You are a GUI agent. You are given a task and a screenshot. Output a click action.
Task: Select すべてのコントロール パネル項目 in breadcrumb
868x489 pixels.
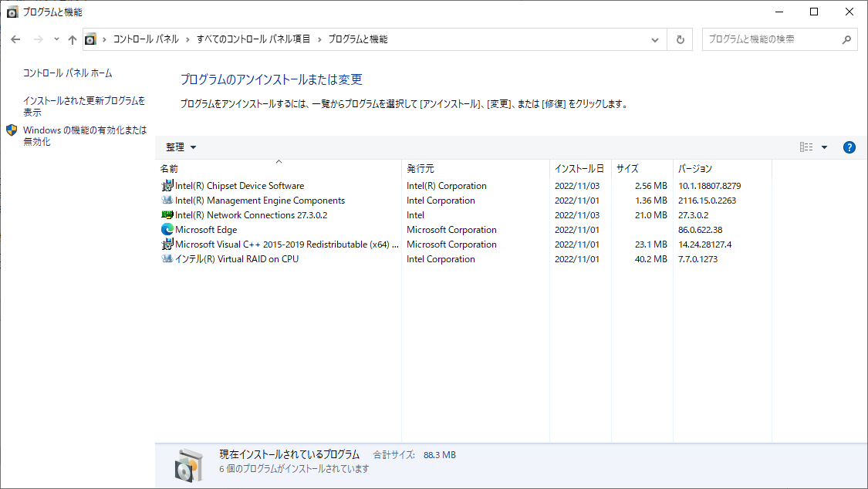tap(254, 39)
